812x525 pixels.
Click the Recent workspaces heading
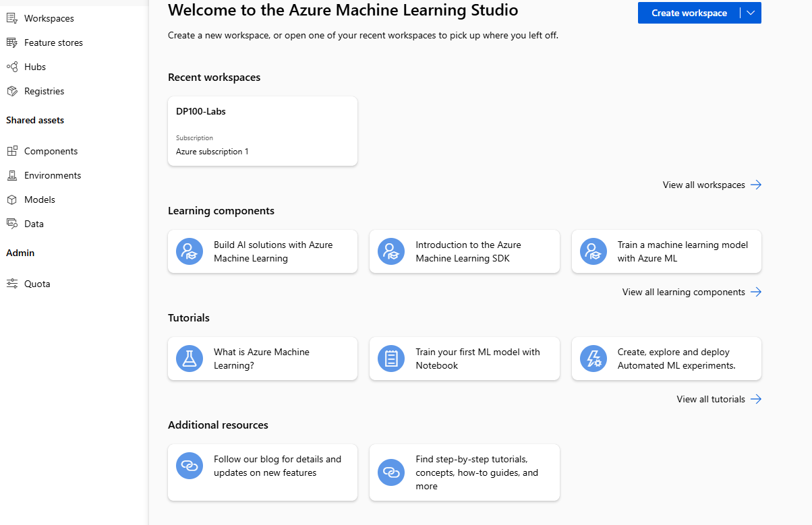214,77
